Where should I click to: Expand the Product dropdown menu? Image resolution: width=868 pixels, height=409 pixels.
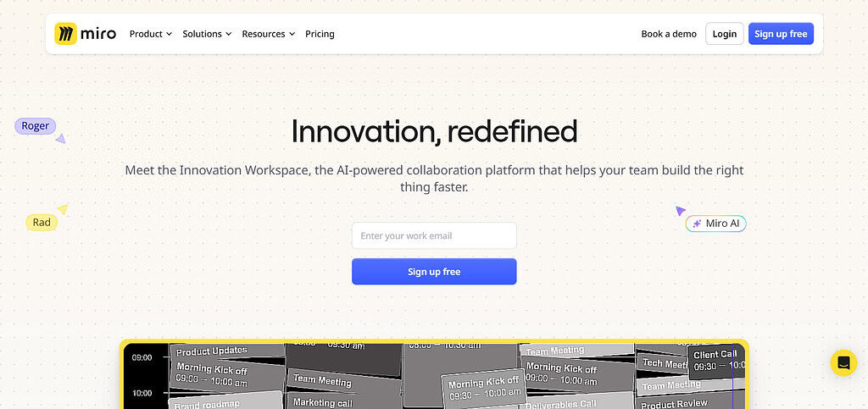click(151, 34)
